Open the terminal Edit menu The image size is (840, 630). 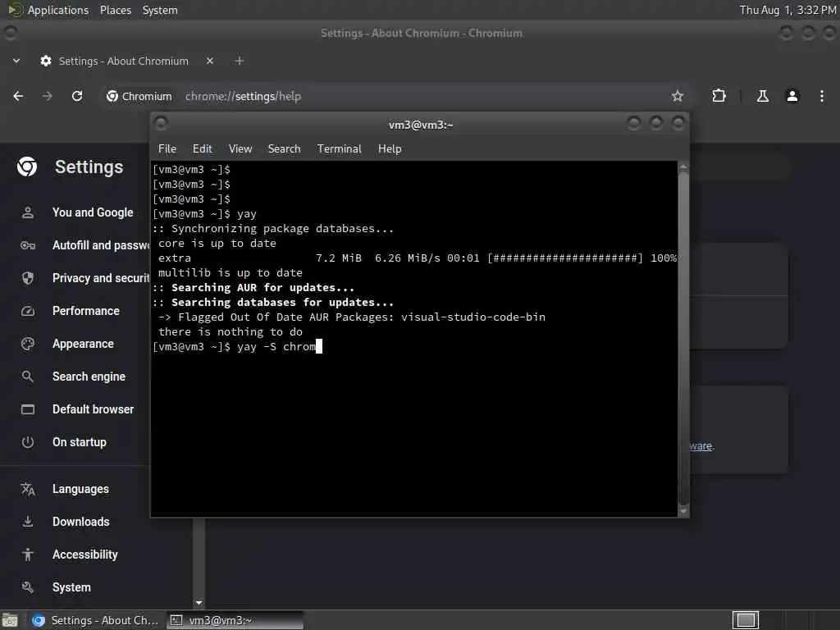tap(203, 149)
